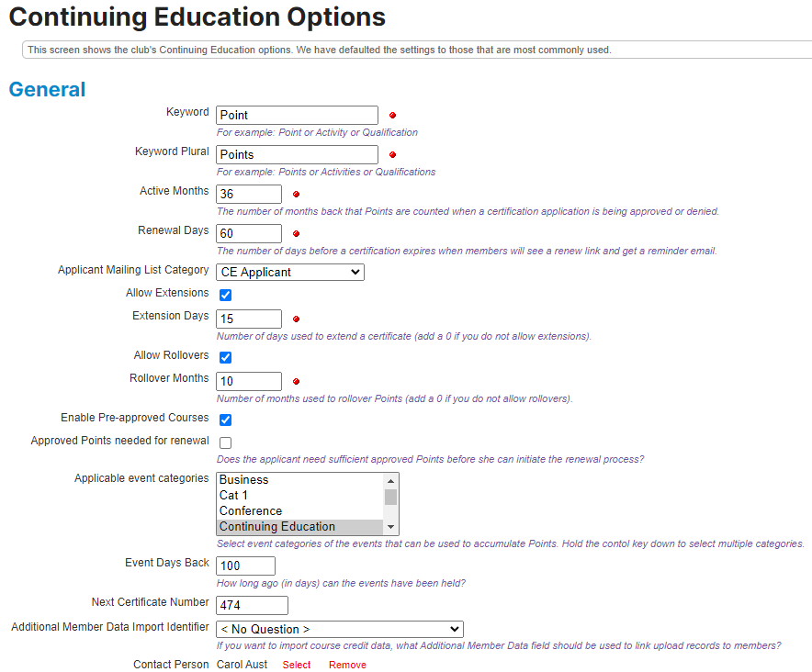Enable the Allow Extensions checkbox
This screenshot has height=672, width=812.
coord(224,295)
